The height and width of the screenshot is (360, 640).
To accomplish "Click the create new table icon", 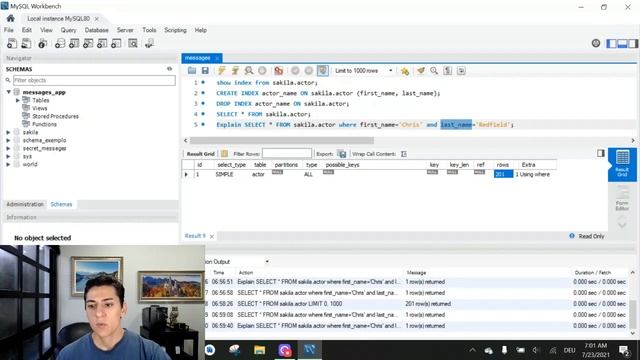I will [74, 43].
